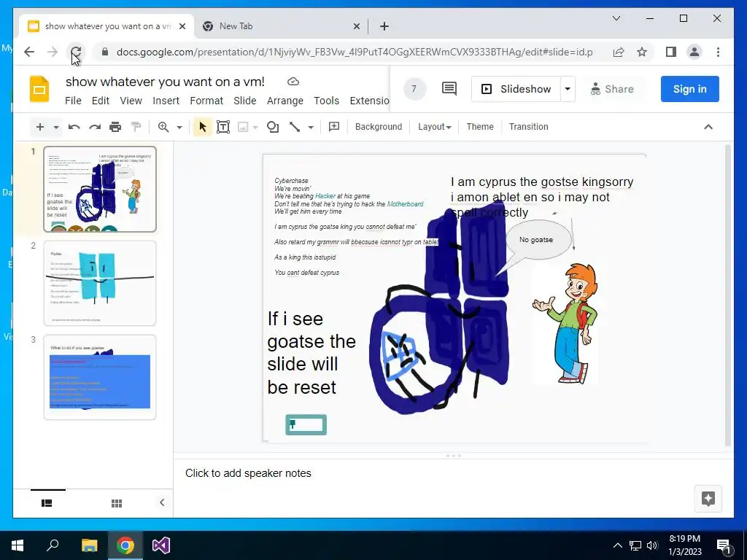Switch to the New Tab browser tab

tap(281, 26)
